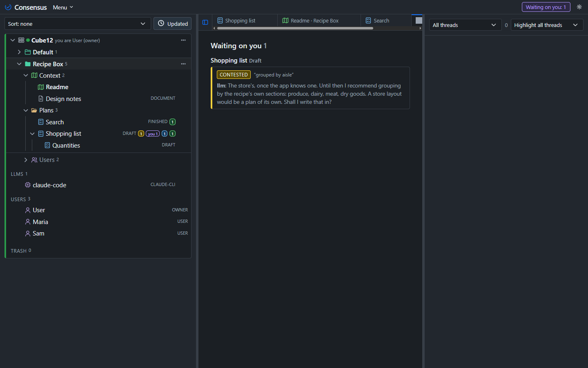Toggle the light/dark theme sun icon

[x=579, y=7]
